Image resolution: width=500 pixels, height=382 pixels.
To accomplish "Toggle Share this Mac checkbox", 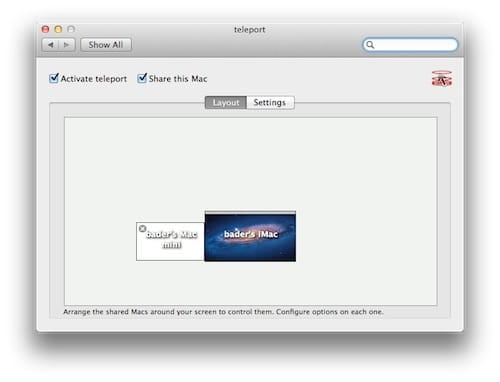I will (x=142, y=78).
